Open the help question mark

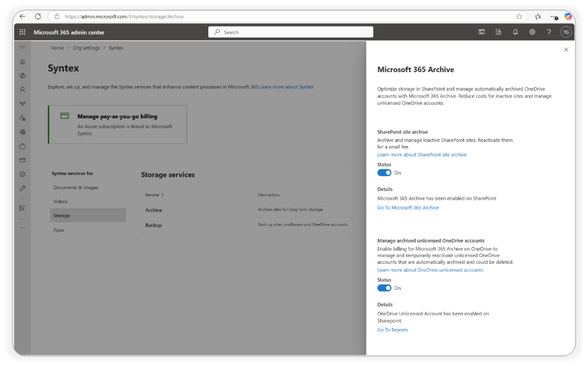[549, 32]
